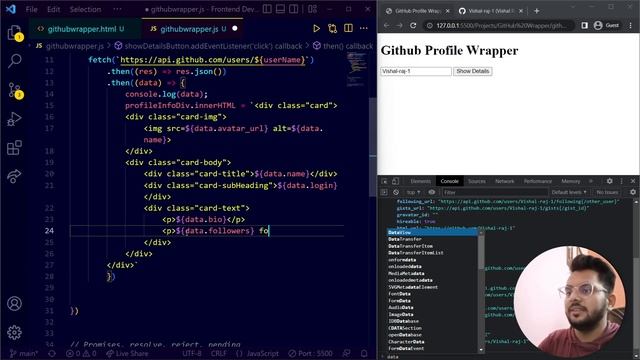The height and width of the screenshot is (360, 640).
Task: Open the Guest profile button
Action: [x=607, y=25]
